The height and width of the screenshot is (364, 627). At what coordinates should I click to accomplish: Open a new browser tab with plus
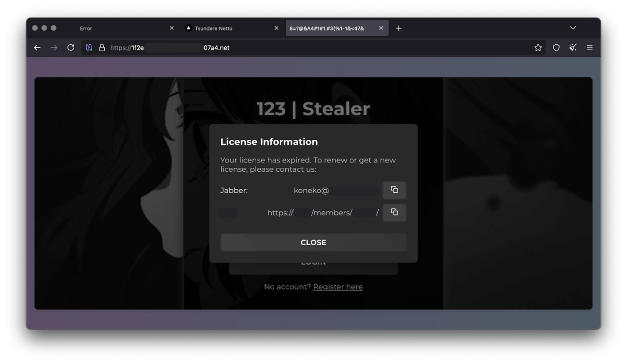[x=399, y=28]
